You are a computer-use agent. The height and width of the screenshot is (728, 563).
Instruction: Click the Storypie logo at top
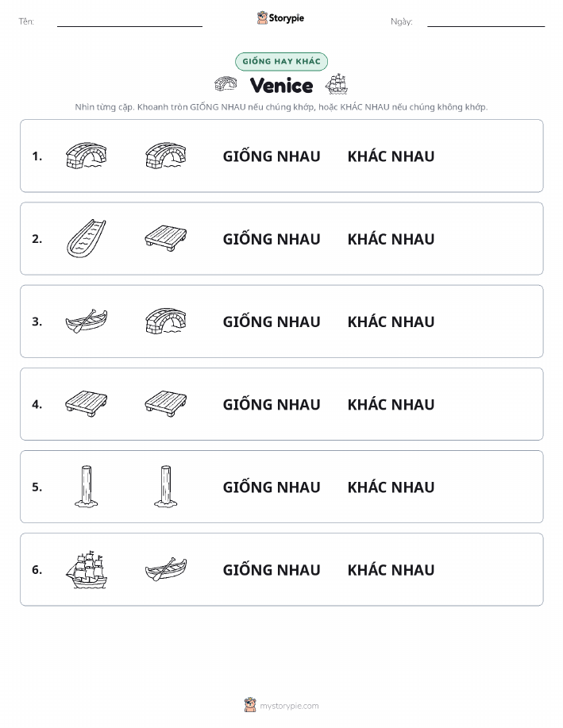280,18
